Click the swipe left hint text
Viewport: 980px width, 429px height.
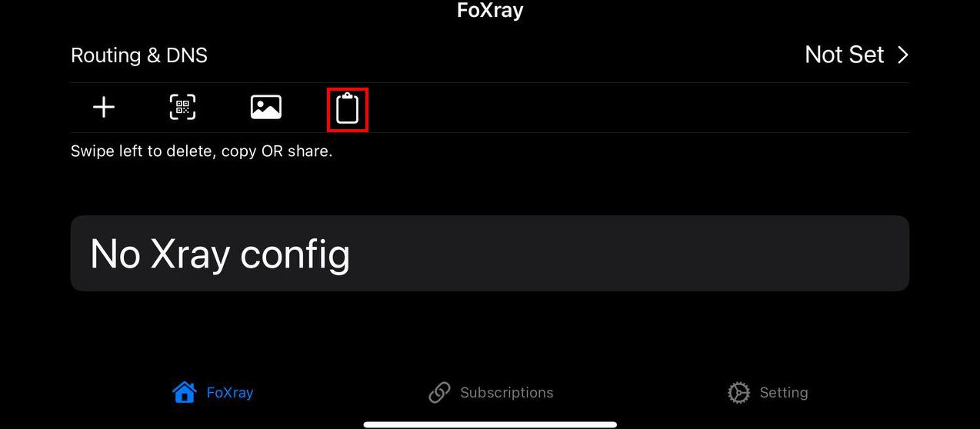tap(202, 151)
